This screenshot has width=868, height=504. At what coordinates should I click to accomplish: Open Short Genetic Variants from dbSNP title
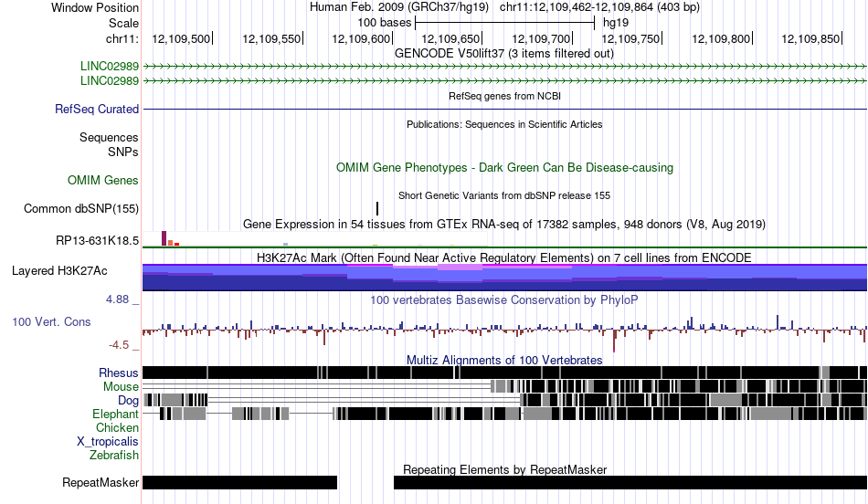504,195
